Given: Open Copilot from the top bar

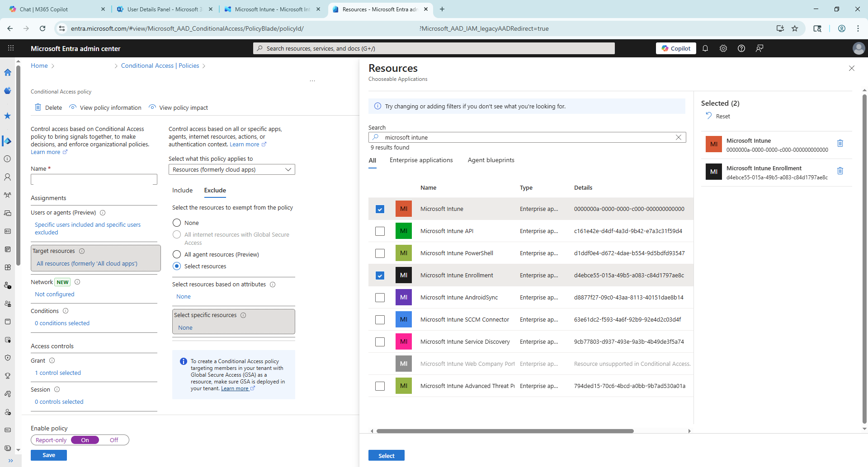Looking at the screenshot, I should tap(675, 48).
